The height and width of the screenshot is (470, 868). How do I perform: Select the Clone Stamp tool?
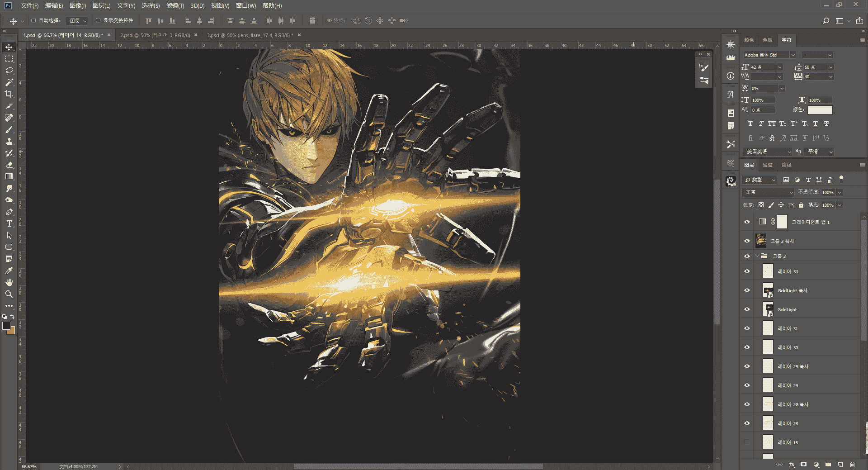tap(9, 141)
